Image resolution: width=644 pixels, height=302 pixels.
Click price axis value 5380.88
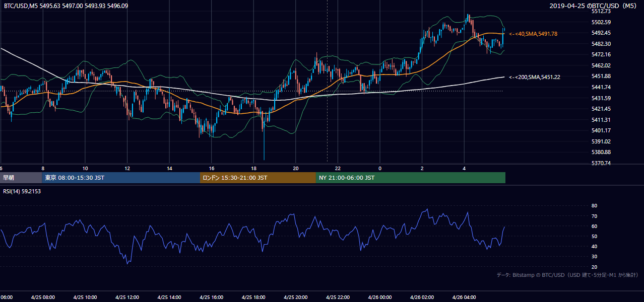601,152
